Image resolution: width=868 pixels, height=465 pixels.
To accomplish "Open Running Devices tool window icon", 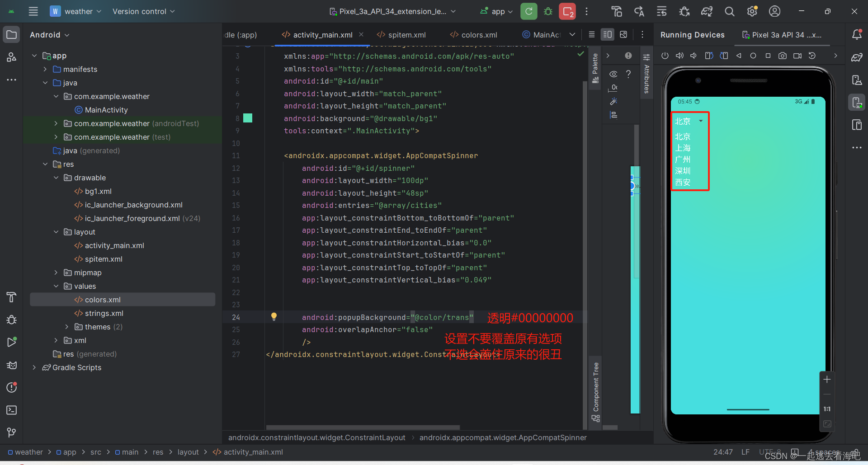I will [x=857, y=102].
